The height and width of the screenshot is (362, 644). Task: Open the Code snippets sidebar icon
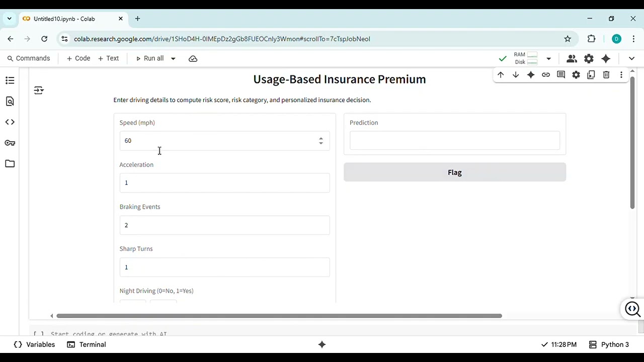click(x=10, y=122)
